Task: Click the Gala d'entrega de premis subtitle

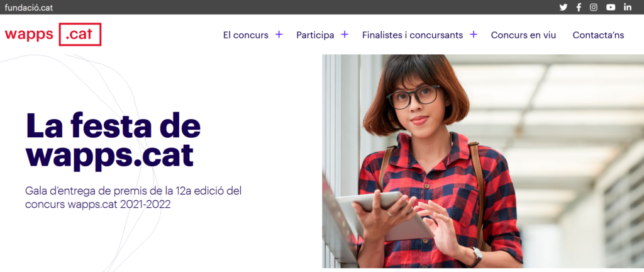Action: point(133,198)
